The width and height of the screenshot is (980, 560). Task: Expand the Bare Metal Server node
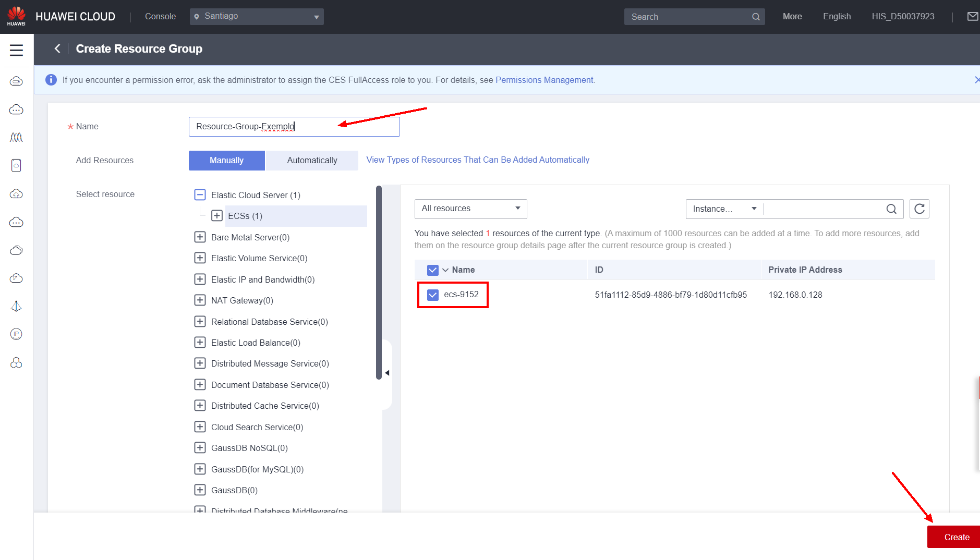200,237
